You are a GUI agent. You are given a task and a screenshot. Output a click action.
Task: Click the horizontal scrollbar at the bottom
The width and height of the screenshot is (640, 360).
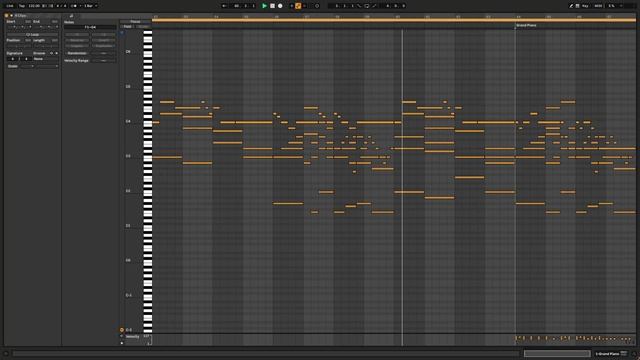(x=266, y=353)
